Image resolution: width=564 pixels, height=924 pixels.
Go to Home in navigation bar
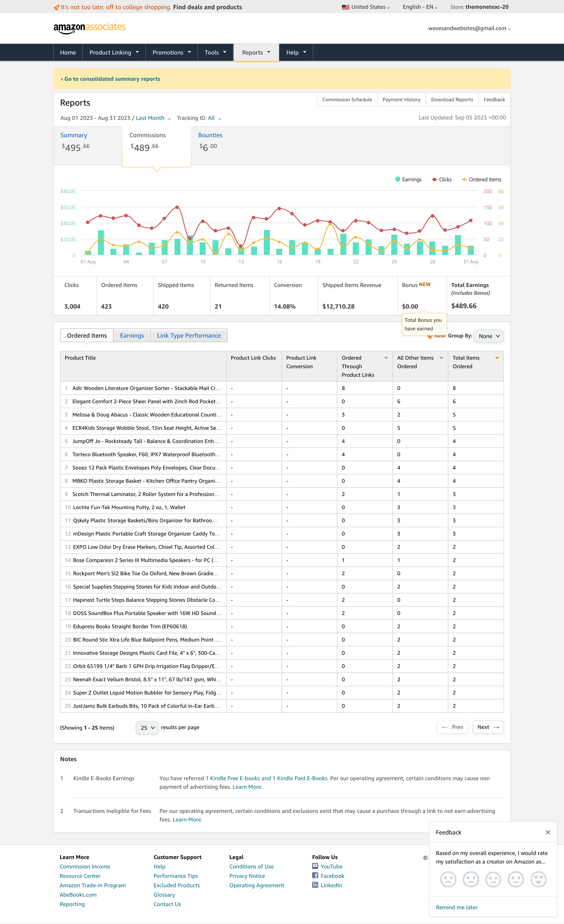68,53
